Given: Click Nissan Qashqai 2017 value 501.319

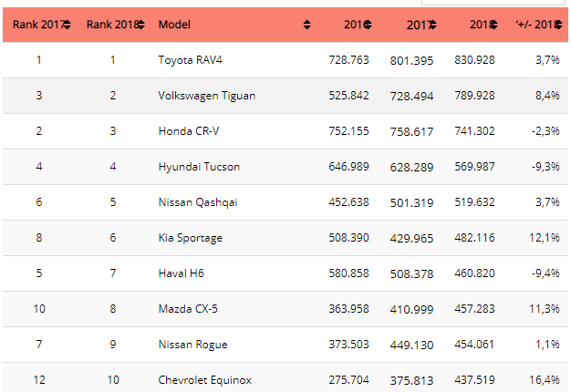Looking at the screenshot, I should (411, 203).
